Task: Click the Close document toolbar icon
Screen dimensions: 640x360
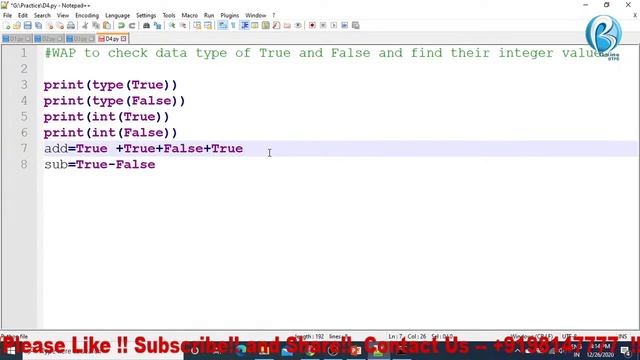Action: click(x=49, y=25)
